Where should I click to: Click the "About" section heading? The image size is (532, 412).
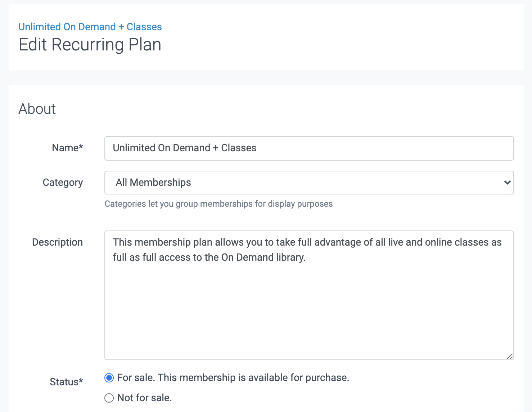pyautogui.click(x=37, y=109)
